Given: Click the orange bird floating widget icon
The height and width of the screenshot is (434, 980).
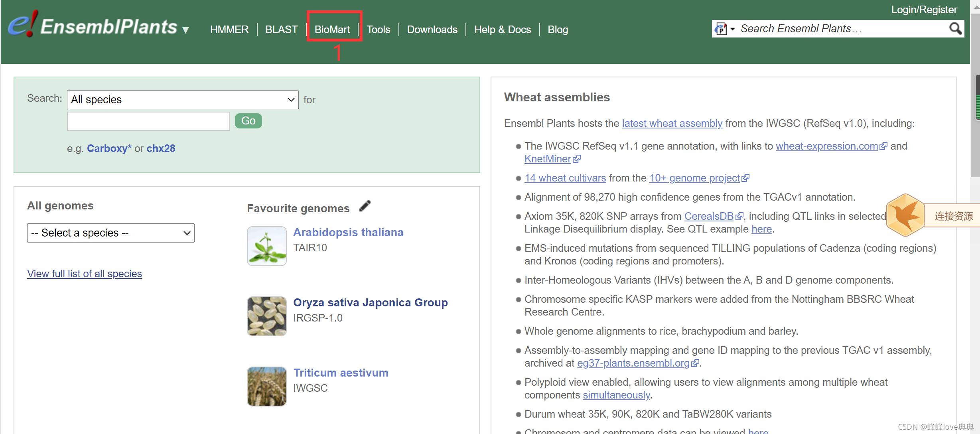Looking at the screenshot, I should click(x=905, y=216).
